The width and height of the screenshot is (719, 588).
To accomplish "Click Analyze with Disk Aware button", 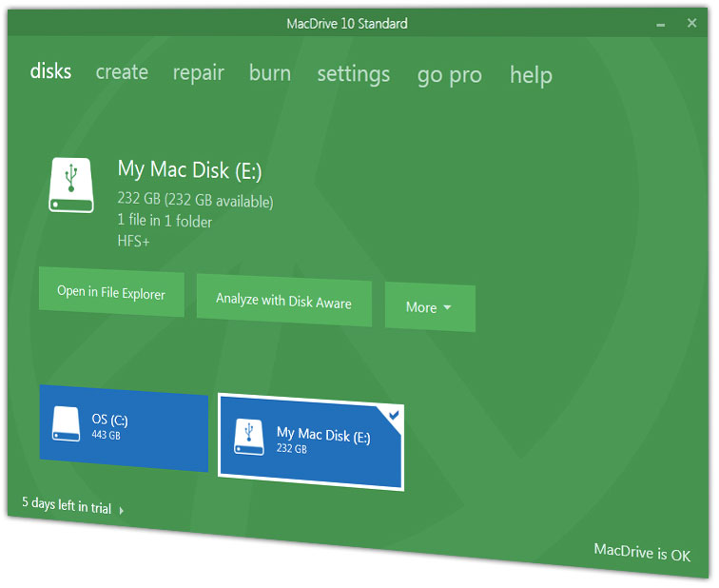I will [x=283, y=301].
